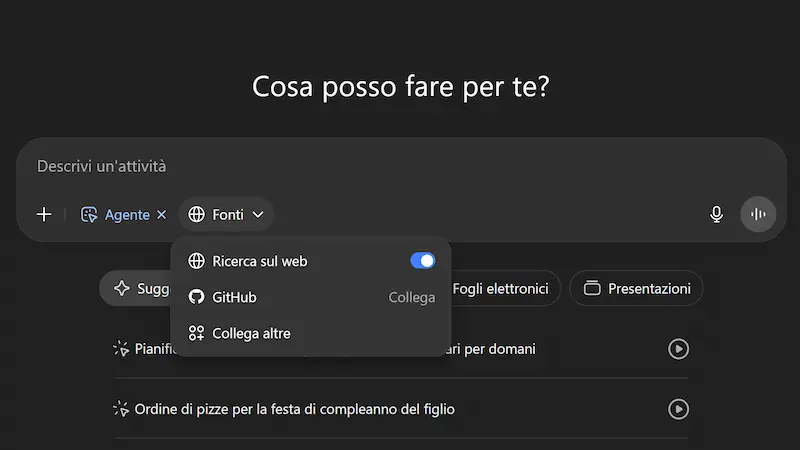Toggle the Ricerca sul web switch
Image resolution: width=800 pixels, height=450 pixels.
tap(422, 261)
